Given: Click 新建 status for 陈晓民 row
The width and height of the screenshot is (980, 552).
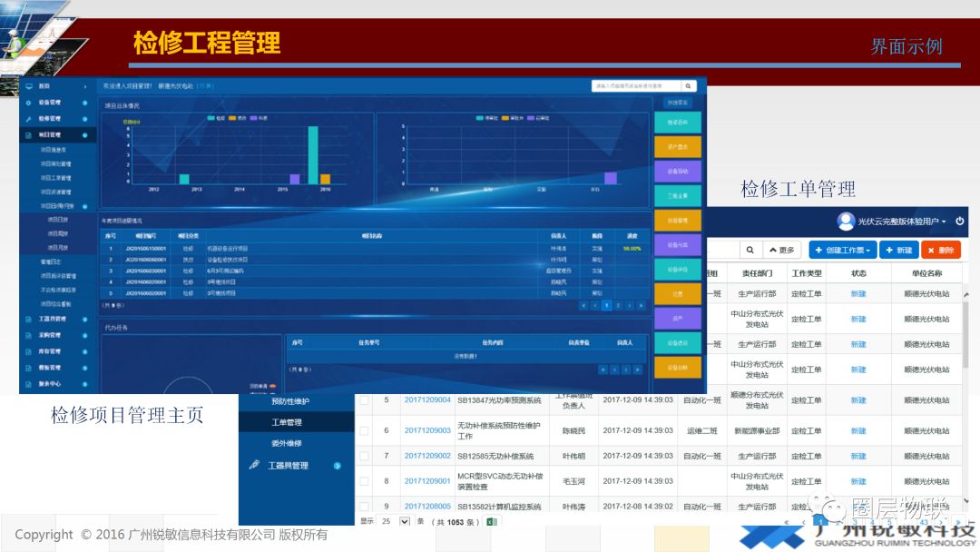Looking at the screenshot, I should click(x=858, y=430).
